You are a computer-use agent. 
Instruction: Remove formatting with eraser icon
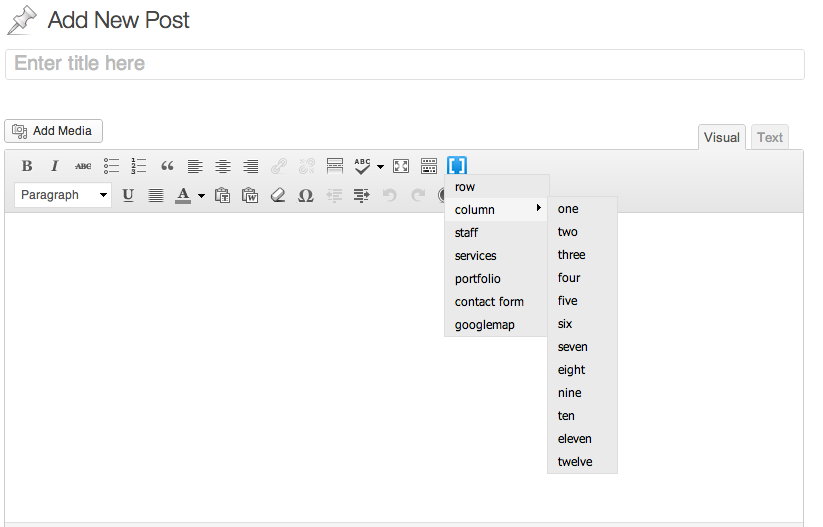(278, 195)
